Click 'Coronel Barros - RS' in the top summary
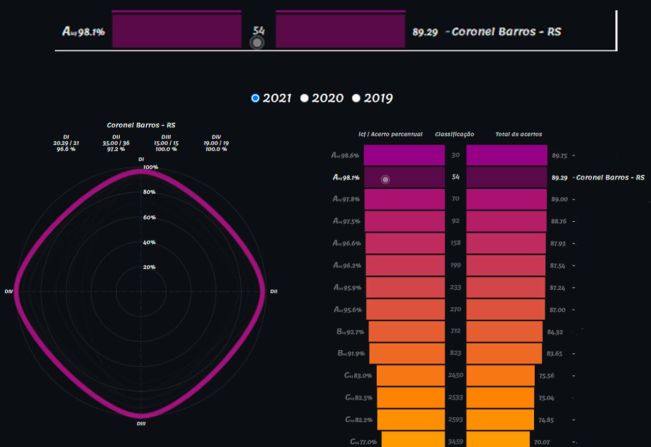This screenshot has height=447, width=651. (506, 32)
